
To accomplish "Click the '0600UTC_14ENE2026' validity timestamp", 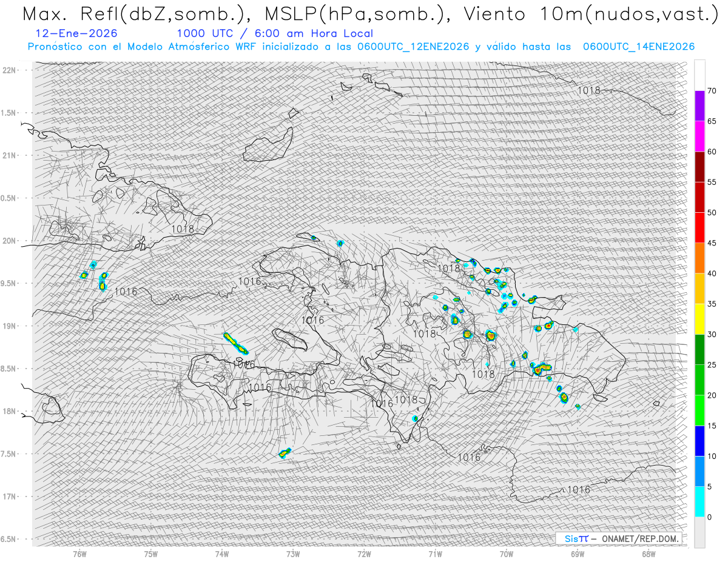I will [639, 47].
